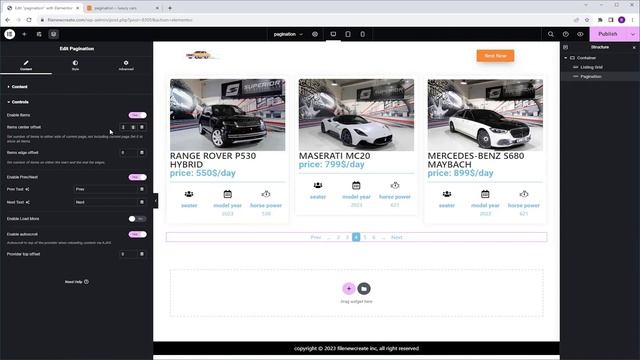Open page settings gear next to pagination title
This screenshot has height=360, width=640.
point(315,34)
